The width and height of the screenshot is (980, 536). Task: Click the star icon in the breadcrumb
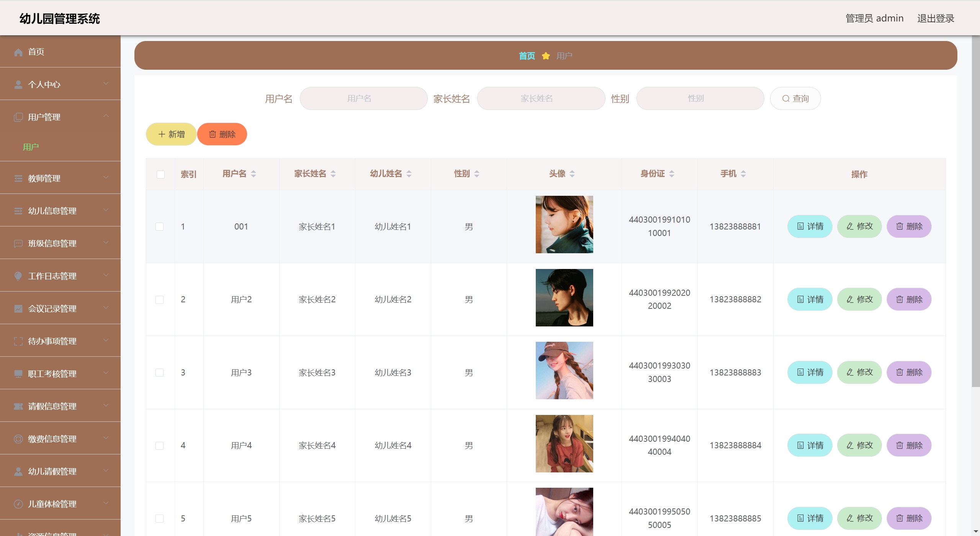pos(546,56)
